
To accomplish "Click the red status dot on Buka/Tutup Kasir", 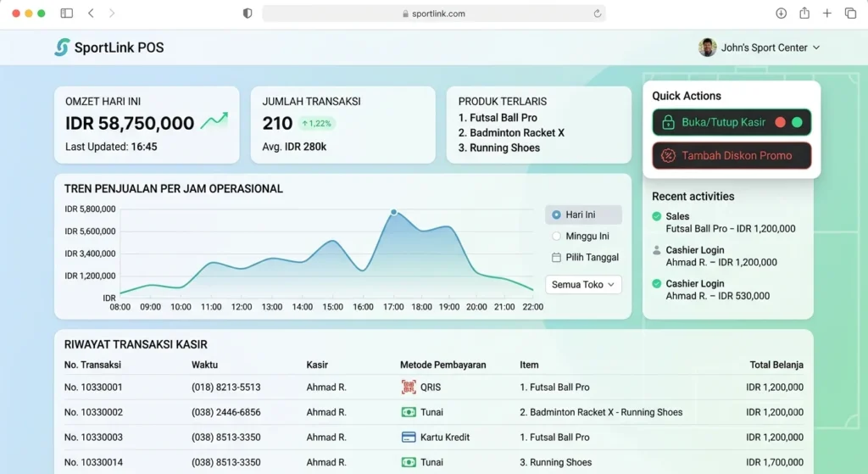I will click(780, 122).
